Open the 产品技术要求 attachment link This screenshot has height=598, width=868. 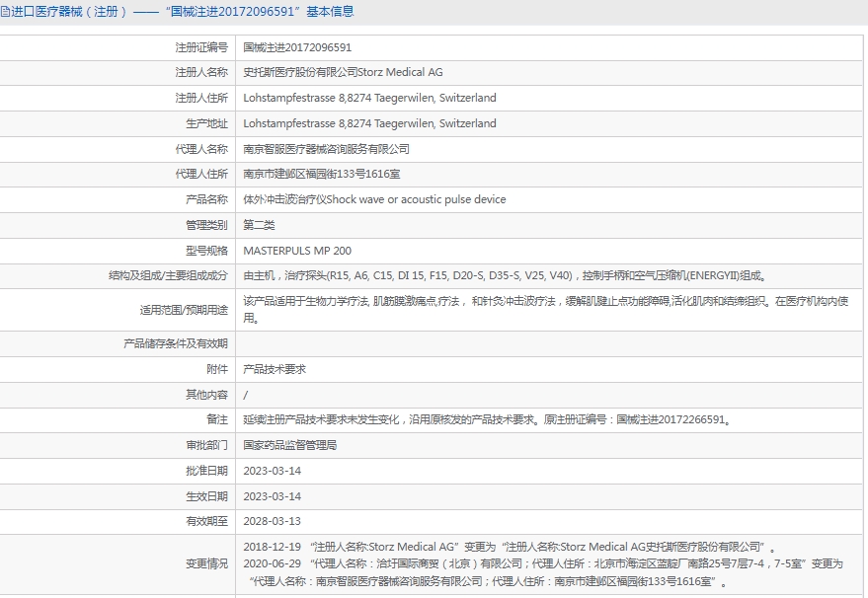[275, 368]
